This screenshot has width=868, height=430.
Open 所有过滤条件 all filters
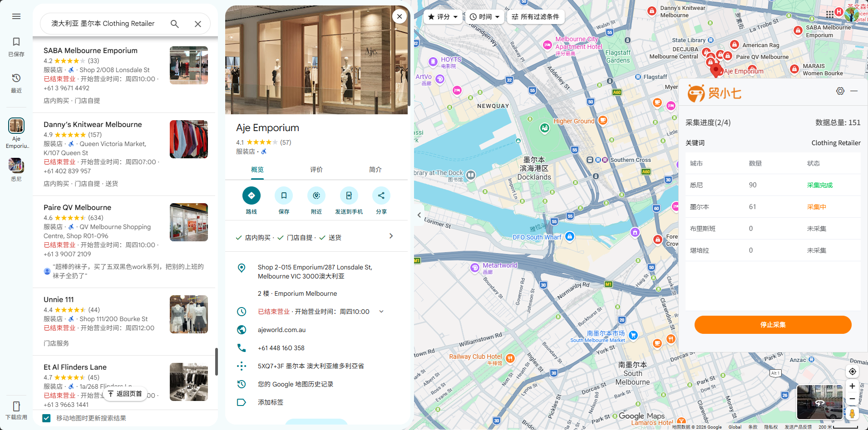536,17
